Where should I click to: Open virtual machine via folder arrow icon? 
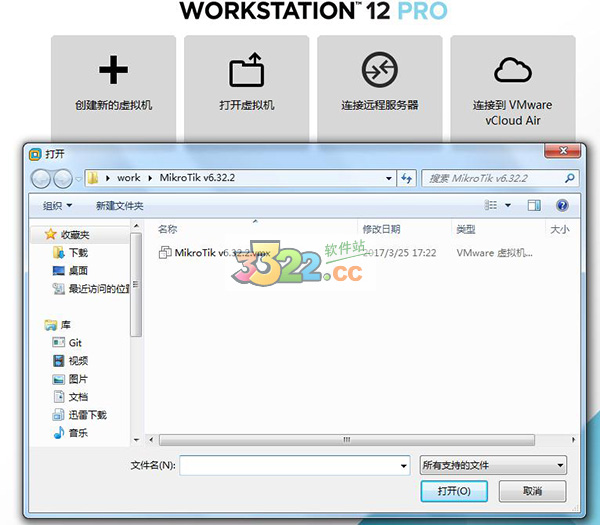pyautogui.click(x=247, y=70)
